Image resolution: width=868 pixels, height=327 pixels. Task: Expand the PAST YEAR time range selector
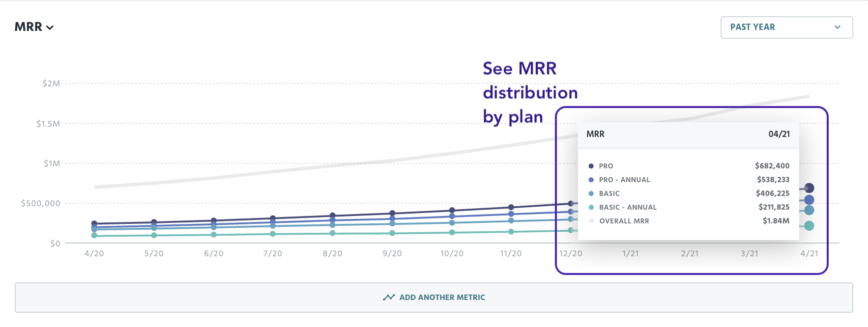786,27
